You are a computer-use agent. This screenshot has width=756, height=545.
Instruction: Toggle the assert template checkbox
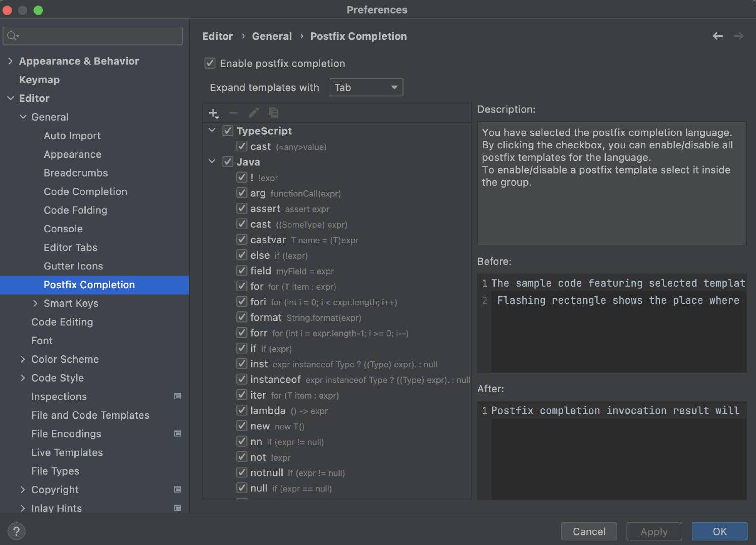(x=242, y=208)
